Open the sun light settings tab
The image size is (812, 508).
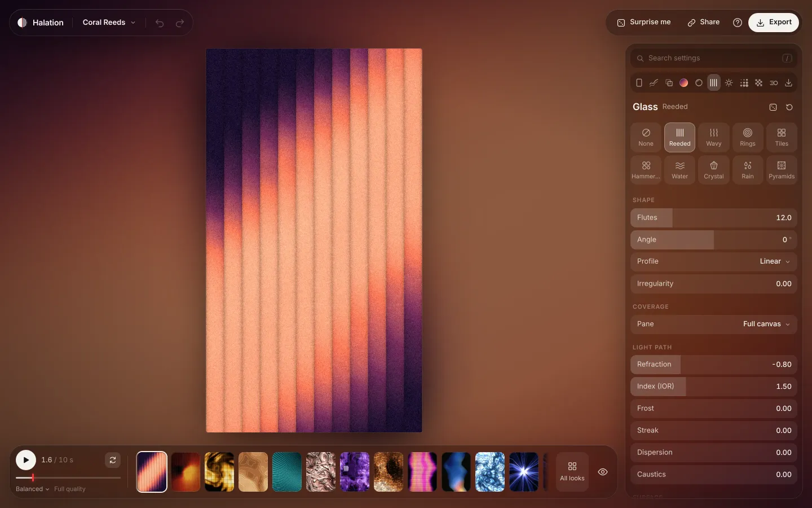coord(729,83)
